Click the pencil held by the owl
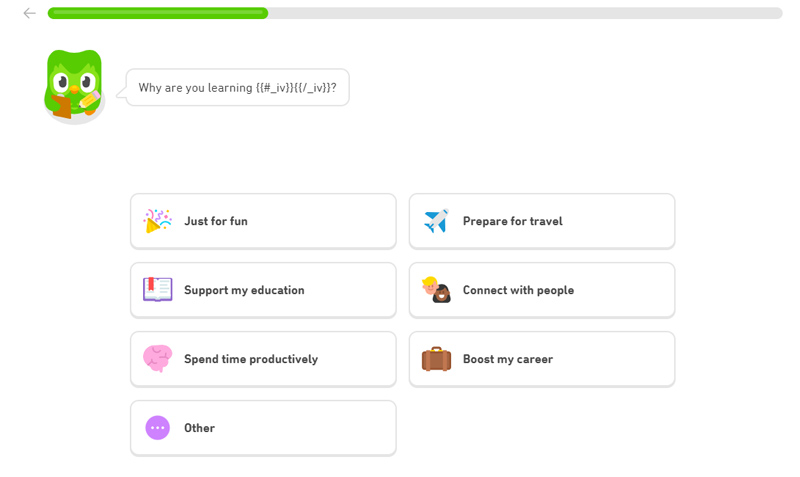 90,99
